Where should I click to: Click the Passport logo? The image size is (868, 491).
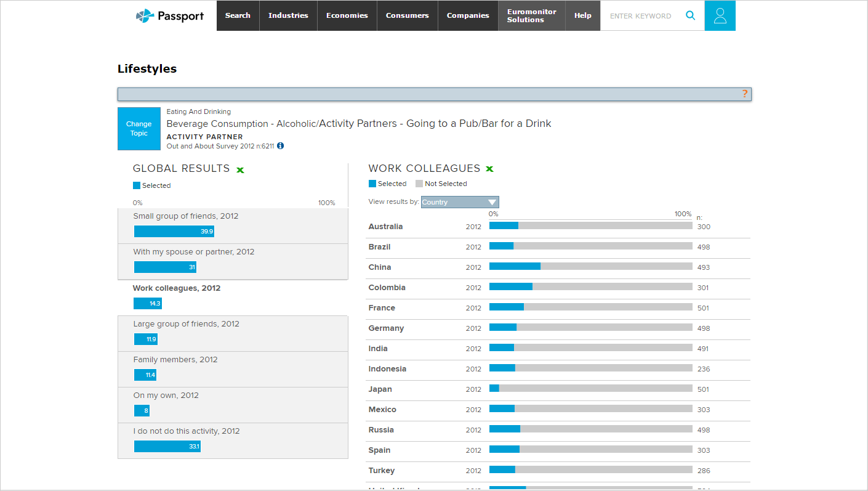[170, 16]
